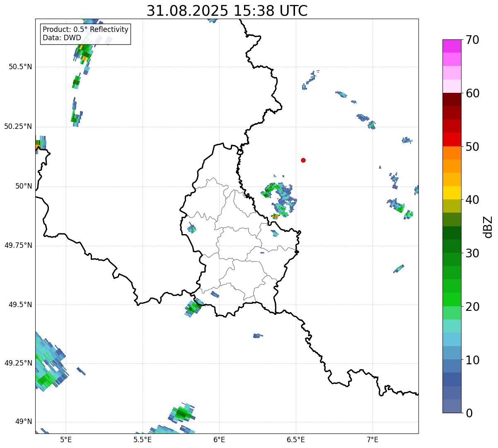This screenshot has height=448, width=498.
Task: Click the 6°E longitude label
Action: tap(219, 440)
